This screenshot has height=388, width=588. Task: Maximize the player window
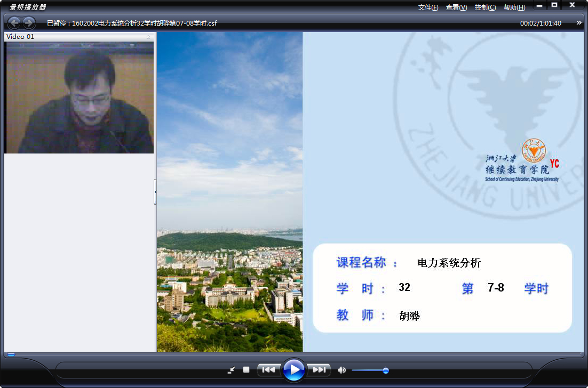(x=554, y=5)
